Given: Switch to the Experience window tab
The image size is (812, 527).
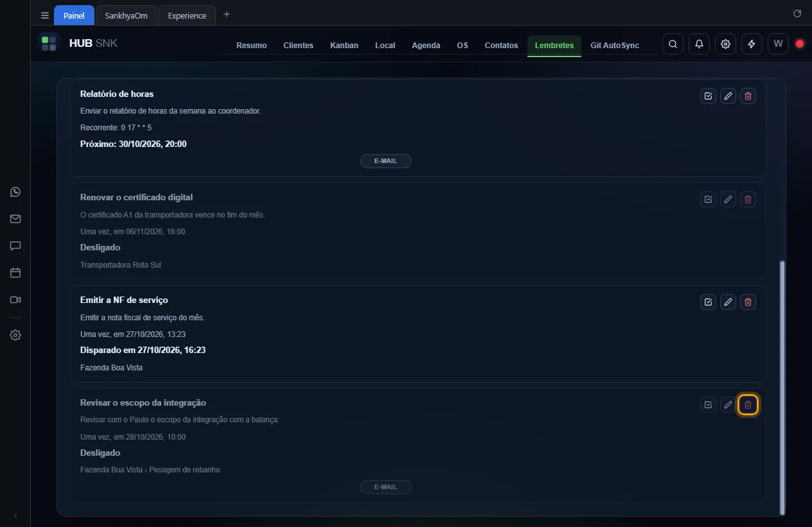Looking at the screenshot, I should point(187,15).
